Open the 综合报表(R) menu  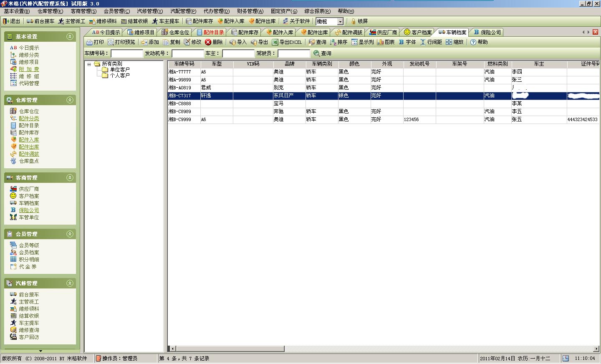pyautogui.click(x=317, y=11)
